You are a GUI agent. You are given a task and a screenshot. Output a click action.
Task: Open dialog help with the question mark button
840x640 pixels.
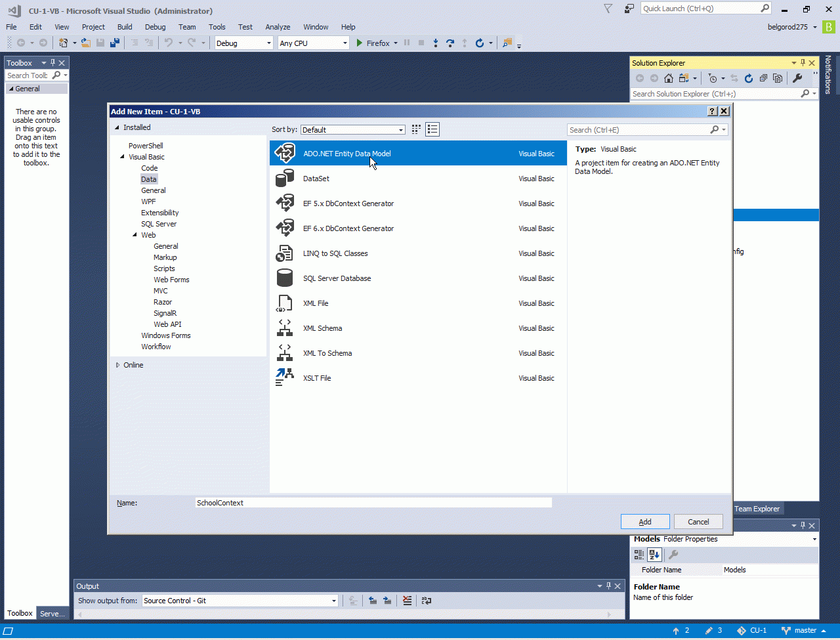[x=713, y=112]
